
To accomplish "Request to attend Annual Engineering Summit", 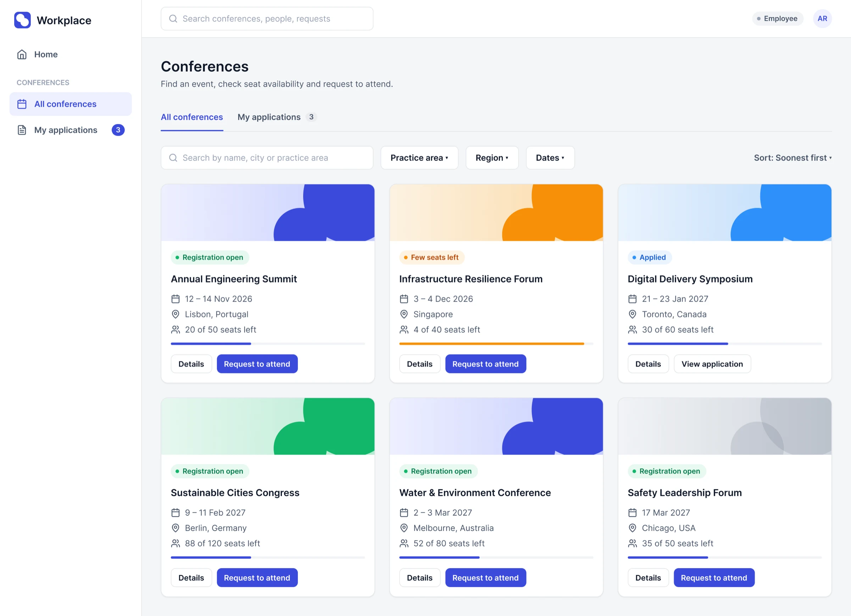I will tap(257, 364).
